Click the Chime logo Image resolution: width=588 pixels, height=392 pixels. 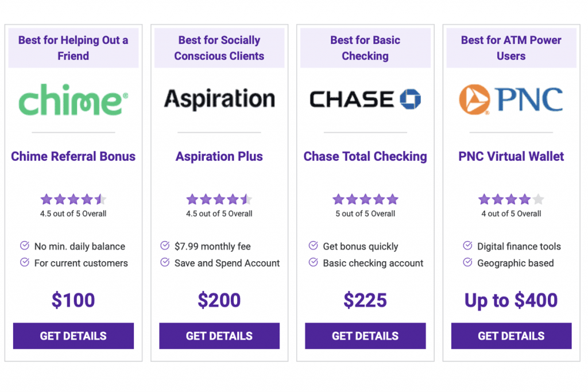72,99
